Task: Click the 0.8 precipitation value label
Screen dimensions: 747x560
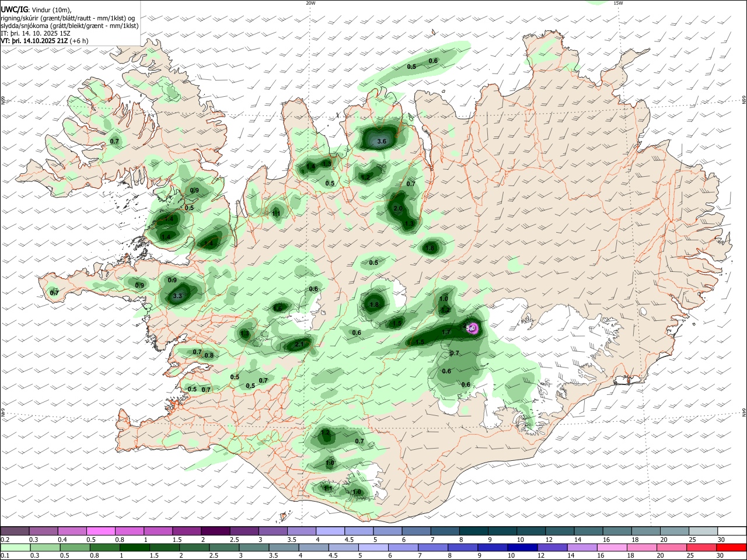Action: tap(209, 355)
